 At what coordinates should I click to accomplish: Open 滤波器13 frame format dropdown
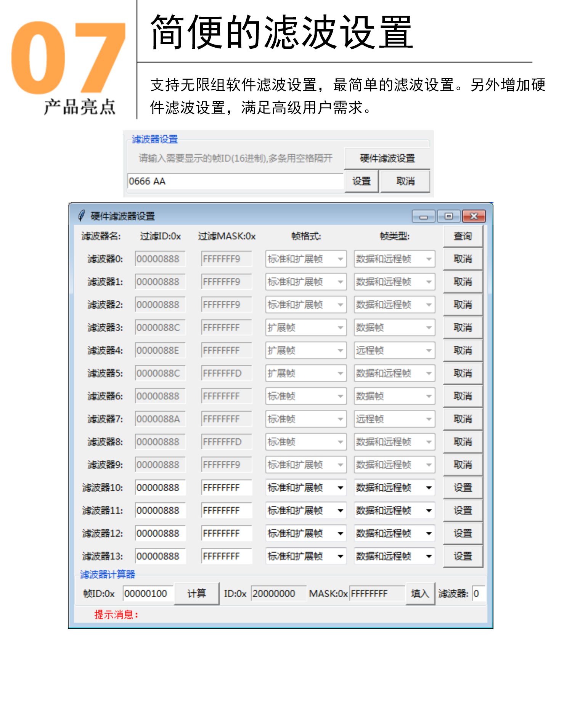306,556
